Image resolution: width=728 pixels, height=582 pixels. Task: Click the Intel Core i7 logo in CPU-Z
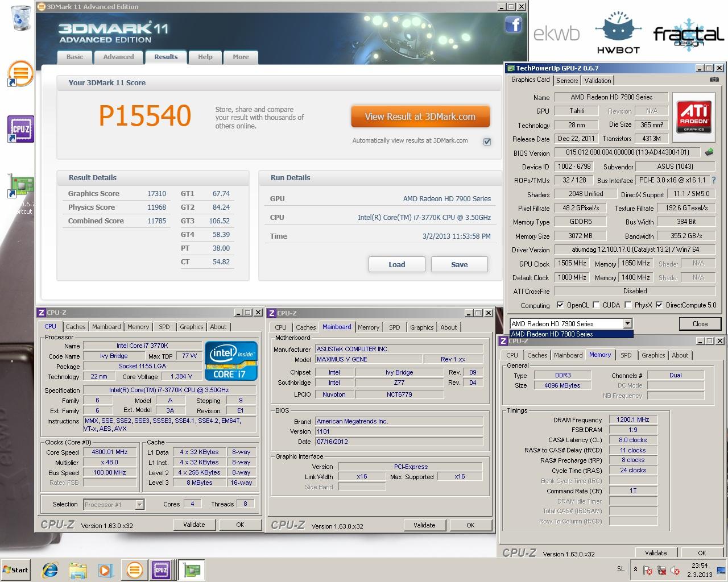(x=230, y=361)
